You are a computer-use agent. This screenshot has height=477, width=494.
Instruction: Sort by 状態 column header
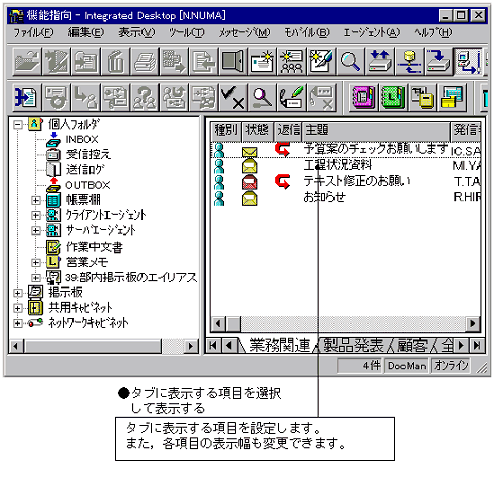coord(257,130)
